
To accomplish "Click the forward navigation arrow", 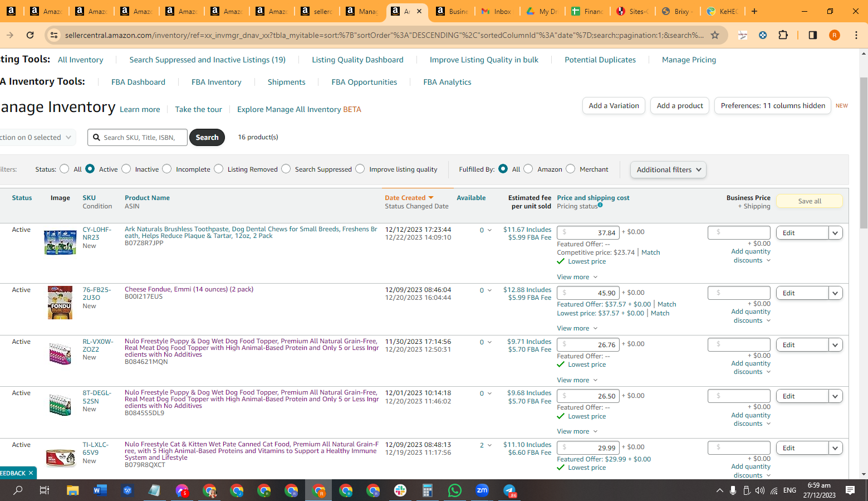I will (x=10, y=35).
